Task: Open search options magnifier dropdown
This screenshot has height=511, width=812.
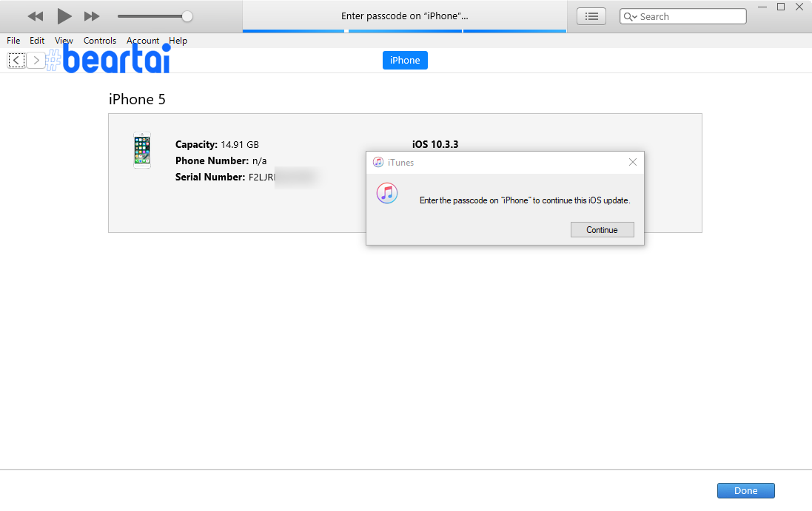Action: click(x=630, y=16)
